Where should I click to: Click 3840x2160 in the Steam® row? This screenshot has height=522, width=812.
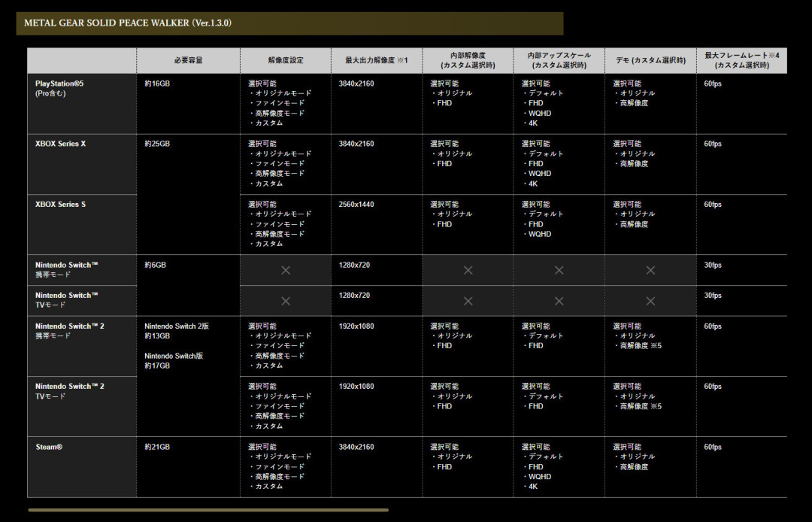pyautogui.click(x=356, y=447)
